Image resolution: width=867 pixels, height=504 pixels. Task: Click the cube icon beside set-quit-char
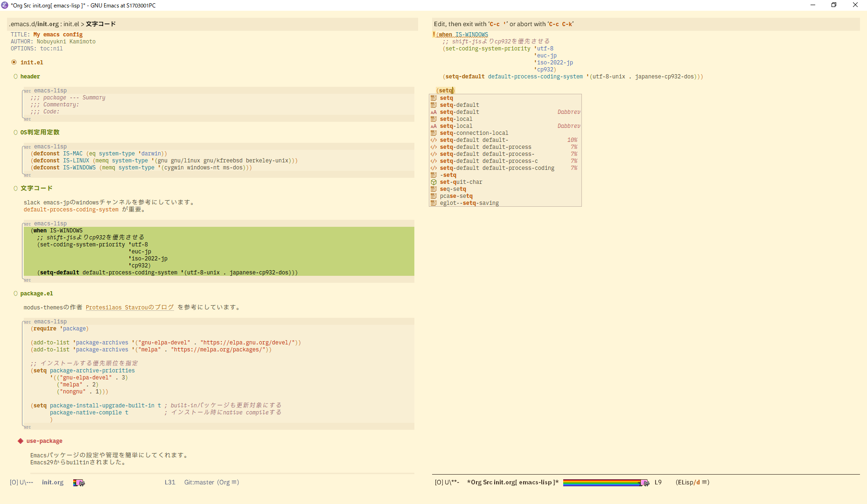coord(433,182)
